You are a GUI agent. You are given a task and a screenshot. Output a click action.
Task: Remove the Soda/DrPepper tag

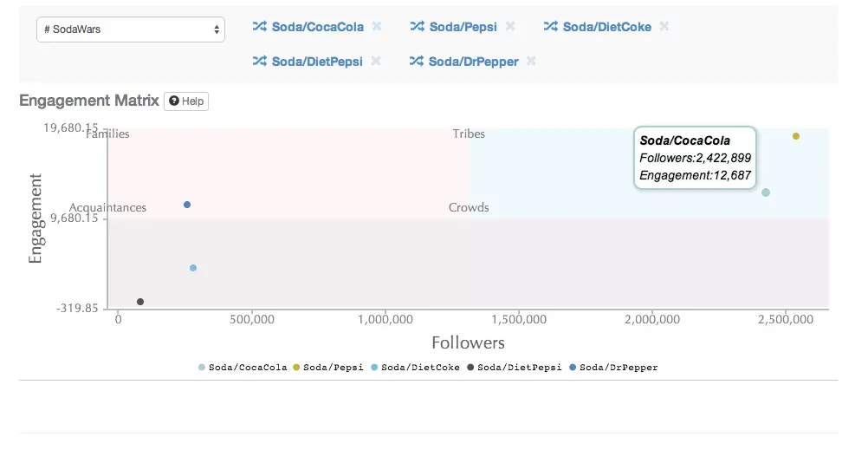point(531,62)
